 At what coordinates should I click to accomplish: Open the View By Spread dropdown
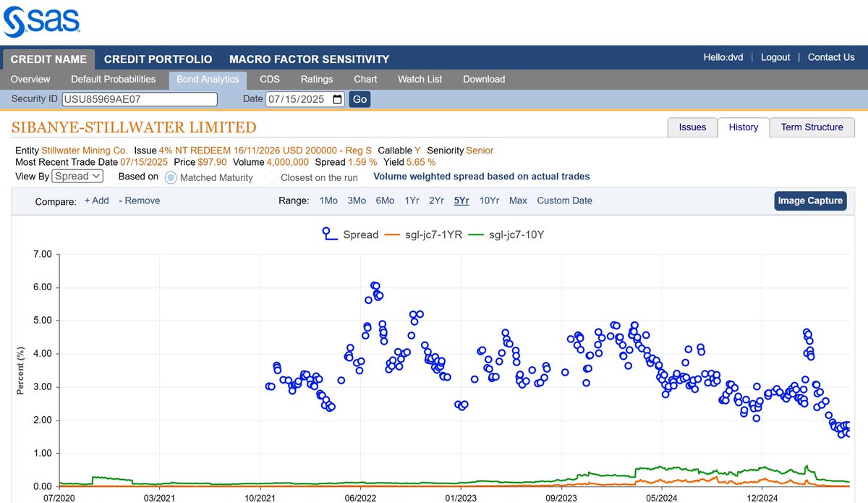point(78,176)
